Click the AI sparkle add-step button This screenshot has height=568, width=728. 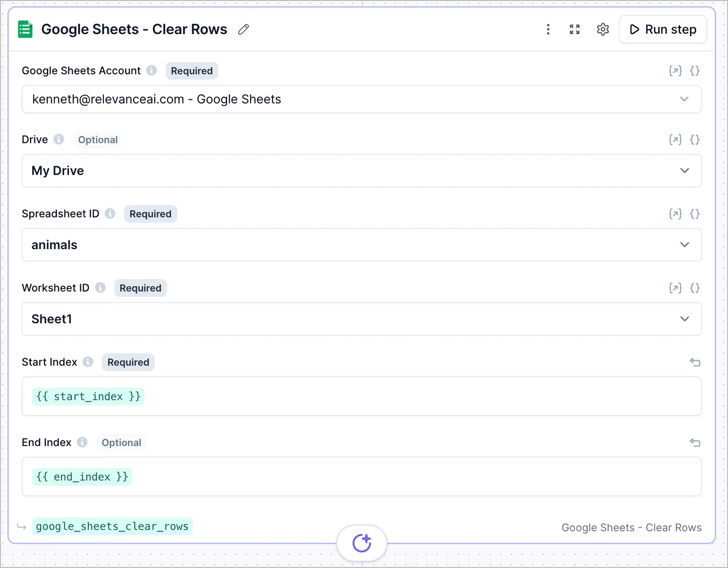[x=362, y=543]
